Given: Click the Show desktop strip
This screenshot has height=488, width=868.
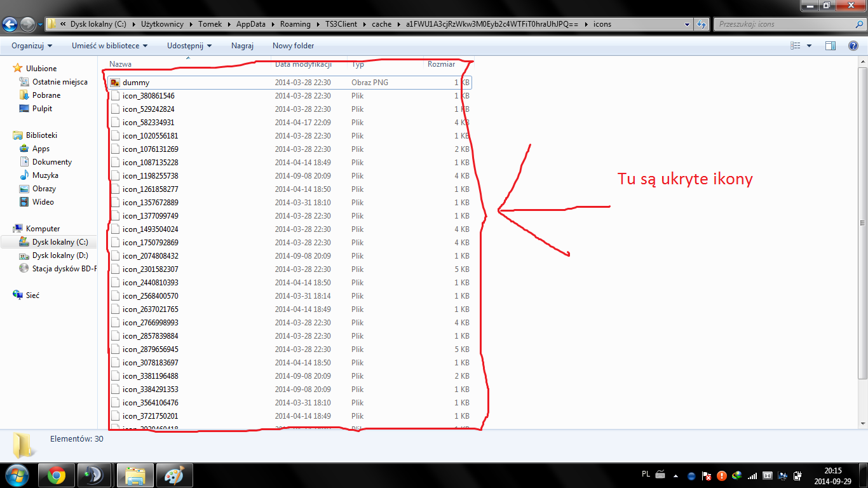Looking at the screenshot, I should click(x=862, y=475).
